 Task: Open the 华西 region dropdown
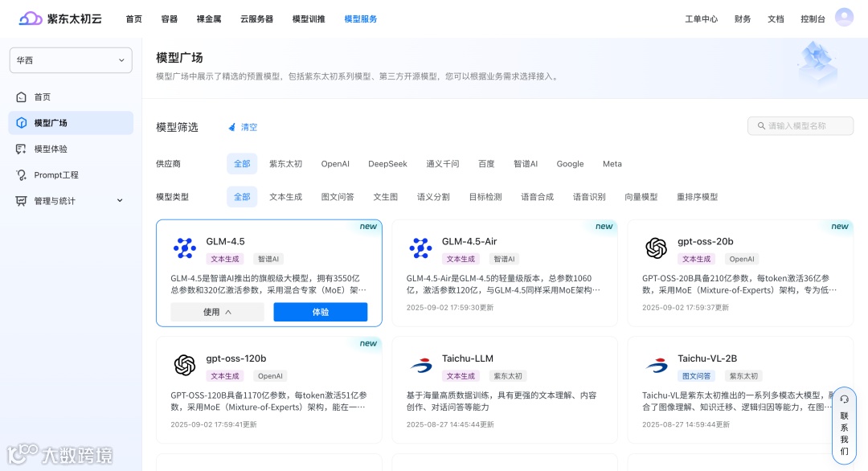click(x=71, y=60)
